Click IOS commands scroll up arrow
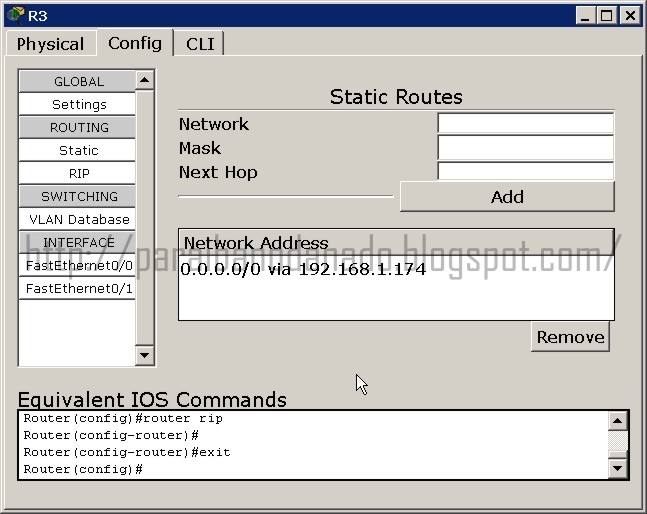Viewport: 647px width, 514px height. pos(618,421)
